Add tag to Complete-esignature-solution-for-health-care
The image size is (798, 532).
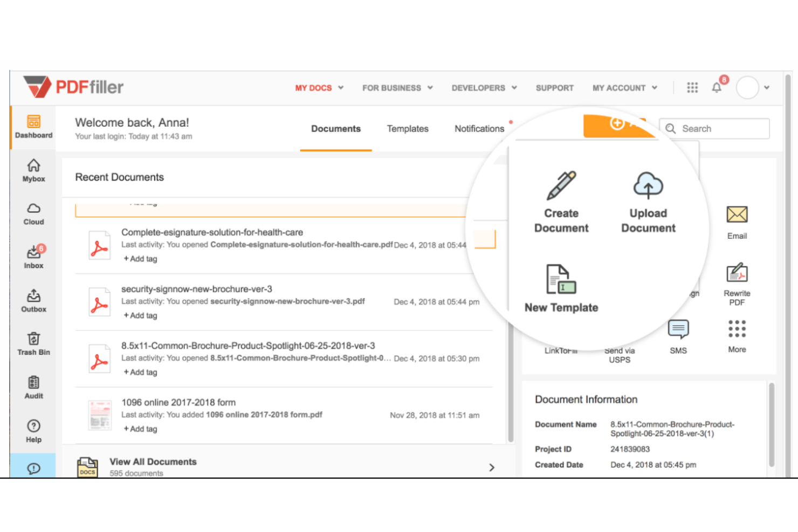click(x=141, y=259)
